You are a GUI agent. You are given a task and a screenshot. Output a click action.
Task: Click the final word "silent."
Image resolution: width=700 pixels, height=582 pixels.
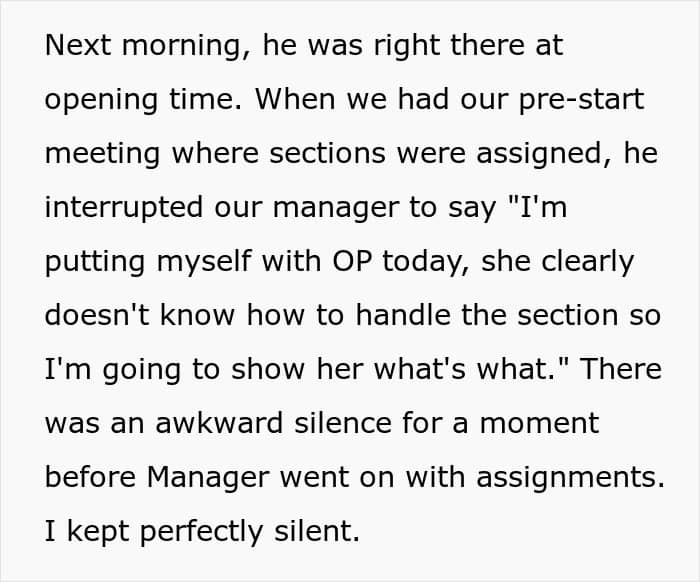pyautogui.click(x=317, y=531)
